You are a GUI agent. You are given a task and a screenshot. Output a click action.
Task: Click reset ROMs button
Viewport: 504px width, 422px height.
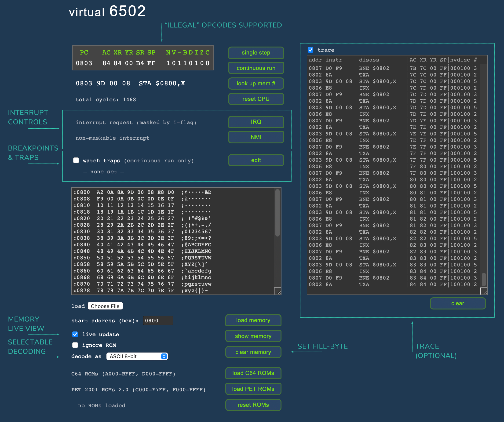[253, 405]
